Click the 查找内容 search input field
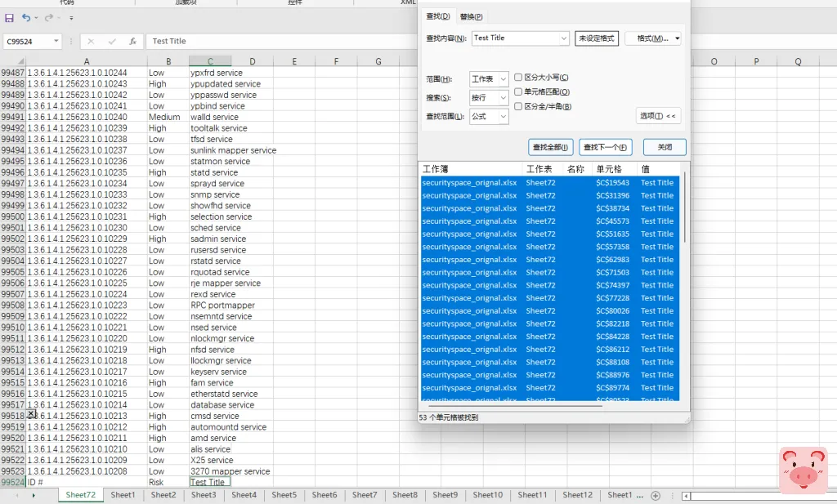837x504 pixels. pos(515,38)
